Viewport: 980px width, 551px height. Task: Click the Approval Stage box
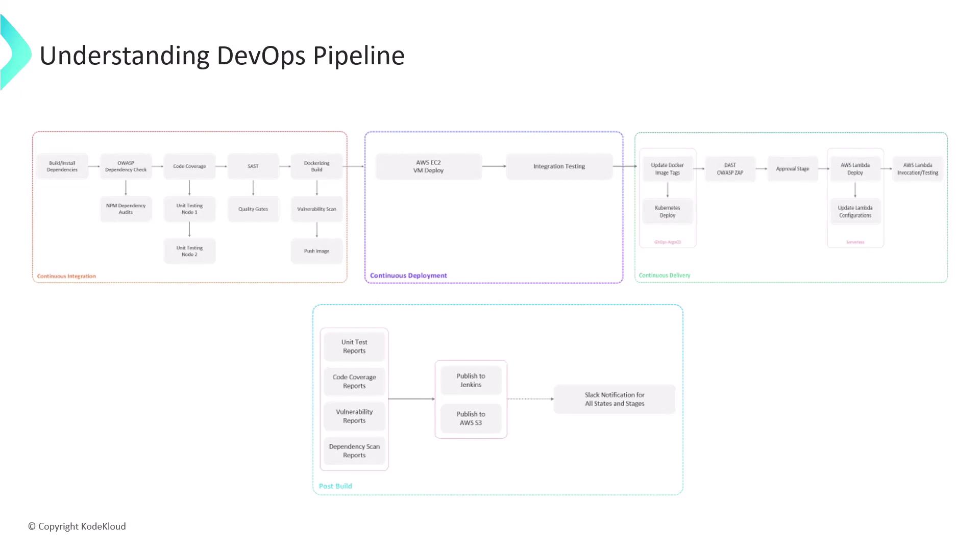coord(792,169)
